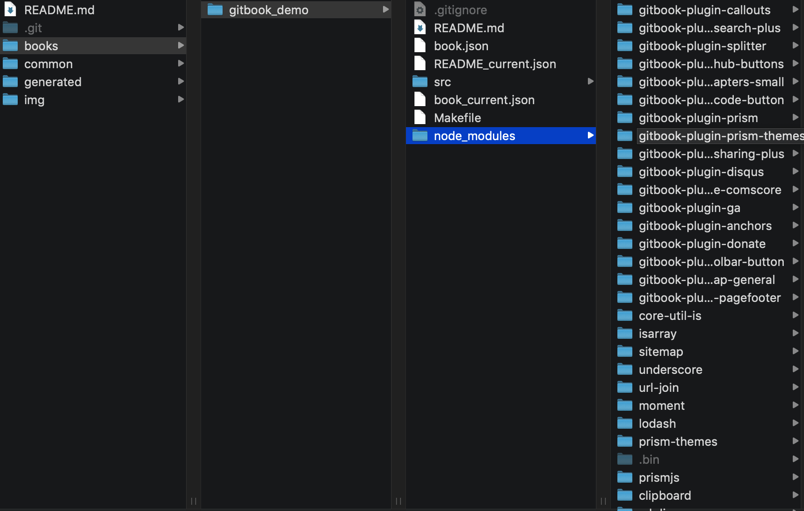
Task: Expand the .git folder arrow
Action: pyautogui.click(x=180, y=28)
